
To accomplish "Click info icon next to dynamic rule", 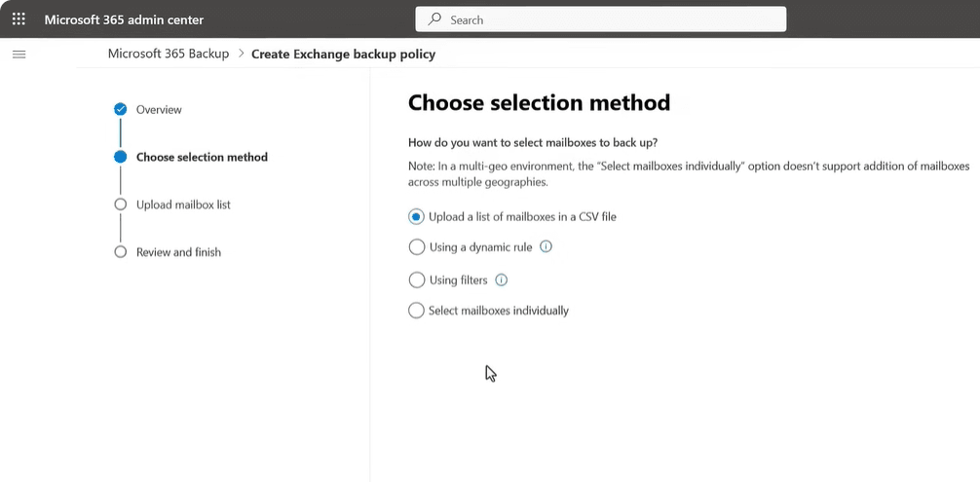I will [546, 247].
